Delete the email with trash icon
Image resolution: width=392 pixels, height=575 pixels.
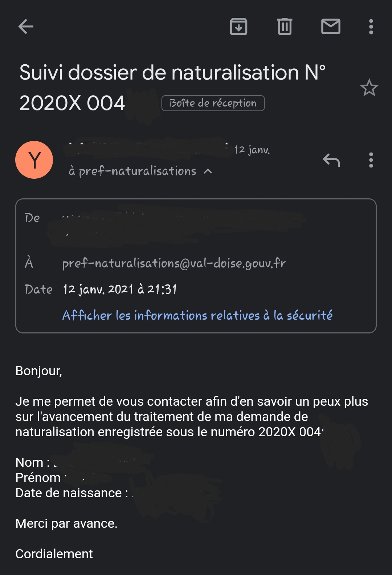coord(285,27)
